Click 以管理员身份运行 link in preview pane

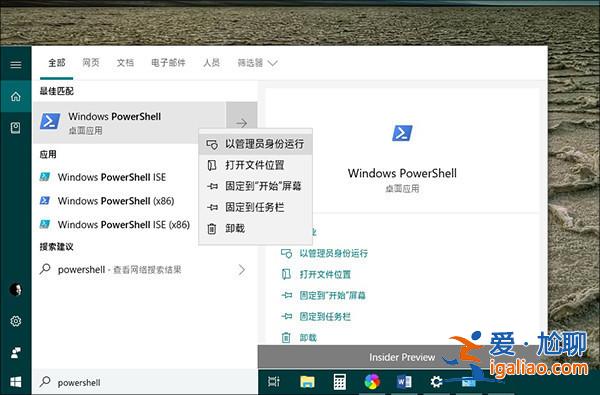pyautogui.click(x=333, y=253)
